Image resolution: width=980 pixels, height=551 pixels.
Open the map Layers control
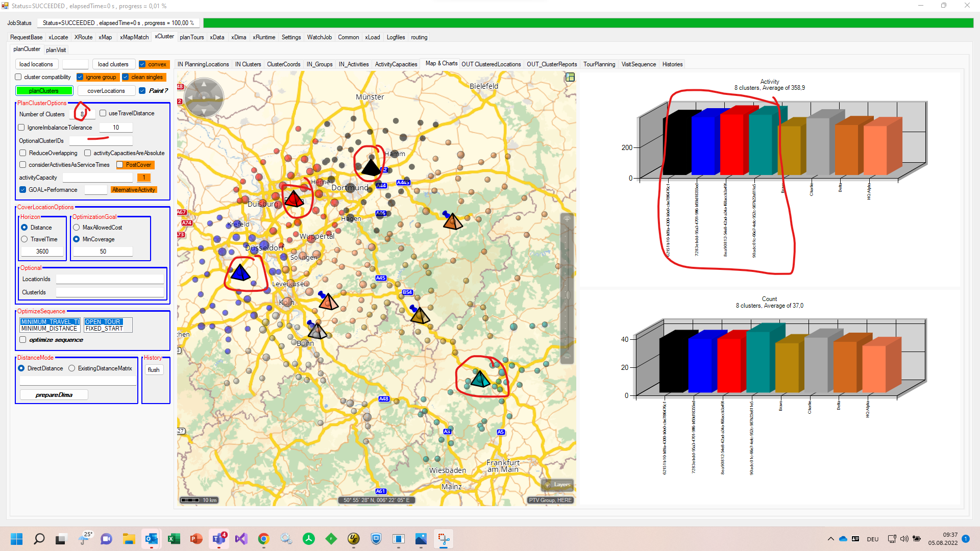point(557,485)
